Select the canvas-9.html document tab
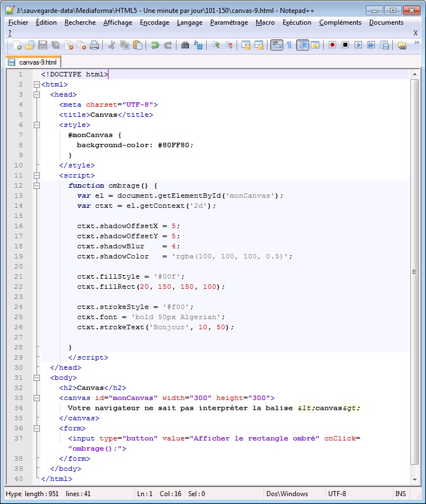426x504 pixels. tap(33, 62)
